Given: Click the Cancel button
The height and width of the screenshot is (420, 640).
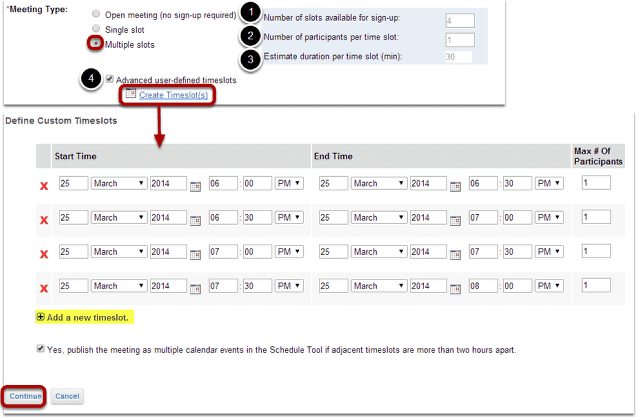Looking at the screenshot, I should (67, 396).
